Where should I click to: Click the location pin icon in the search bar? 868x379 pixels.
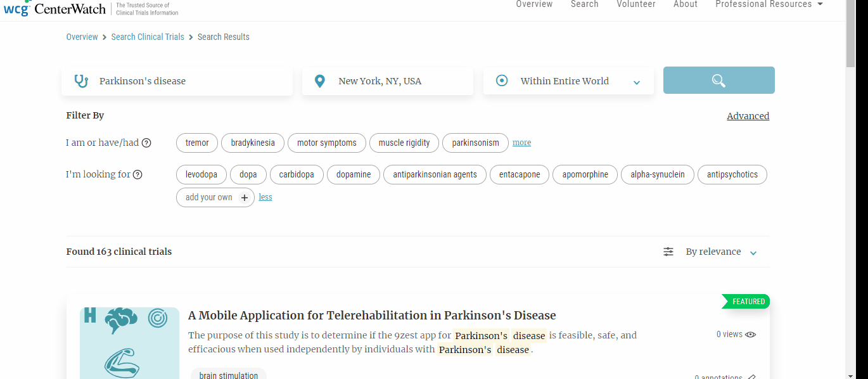click(319, 80)
